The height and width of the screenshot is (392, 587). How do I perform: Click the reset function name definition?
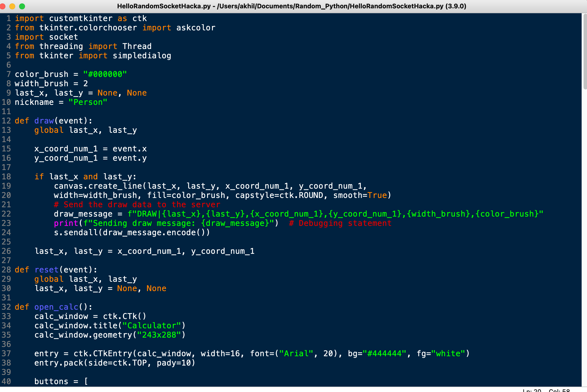click(47, 270)
